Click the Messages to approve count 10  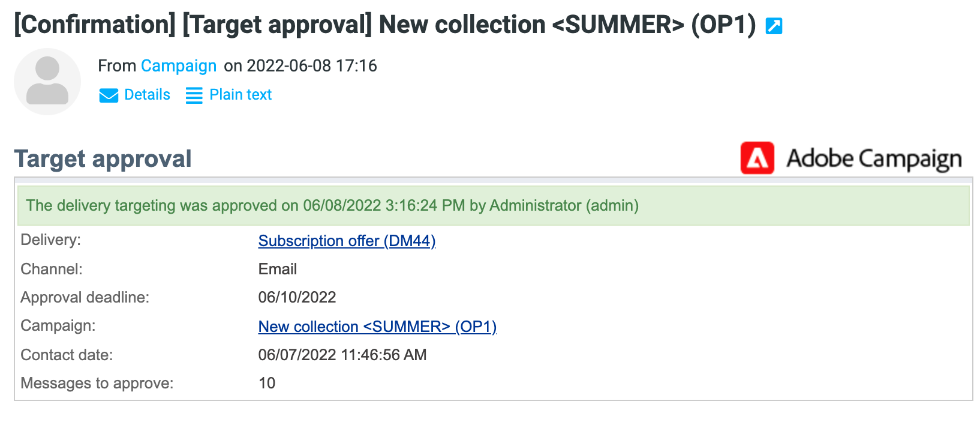267,383
